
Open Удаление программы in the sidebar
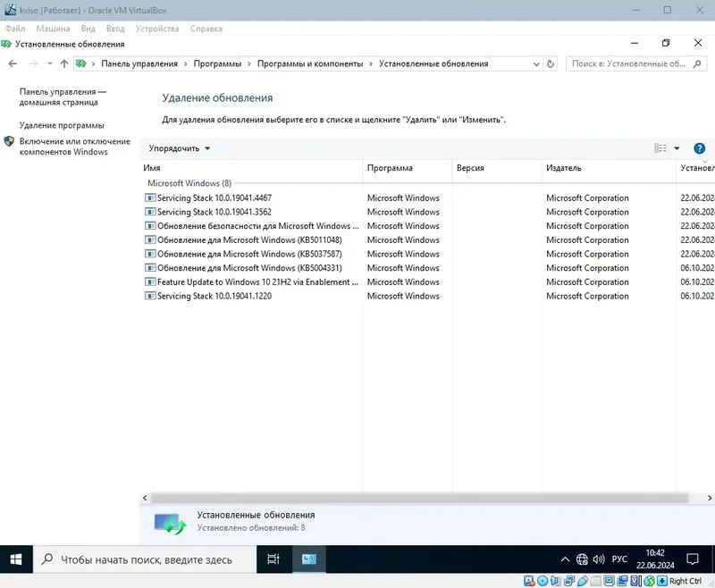point(61,122)
